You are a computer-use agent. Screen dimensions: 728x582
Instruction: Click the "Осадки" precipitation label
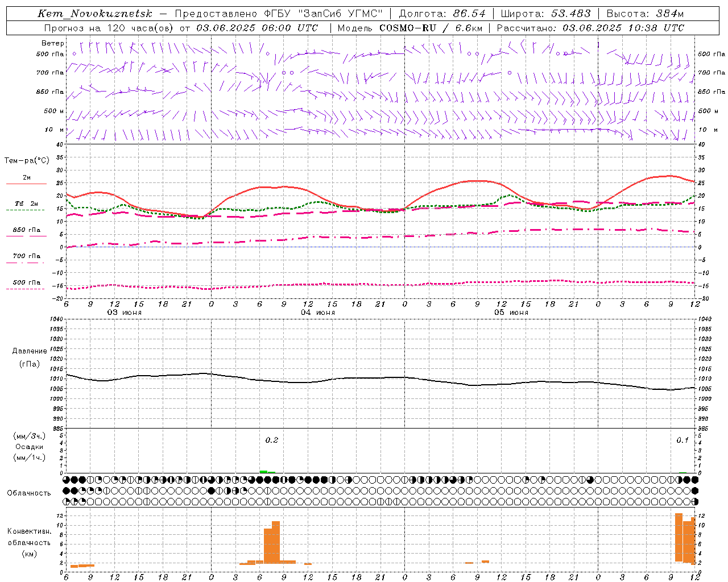(x=30, y=447)
